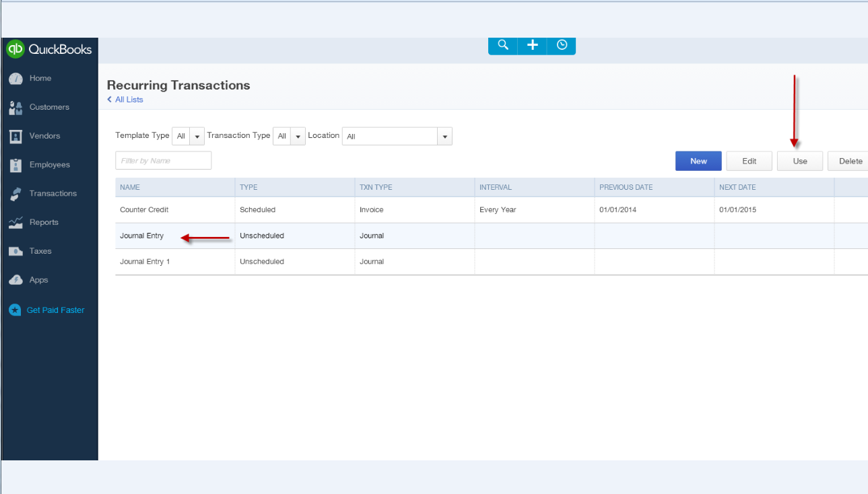Open the Reports graph icon
This screenshot has width=868, height=494.
[15, 222]
